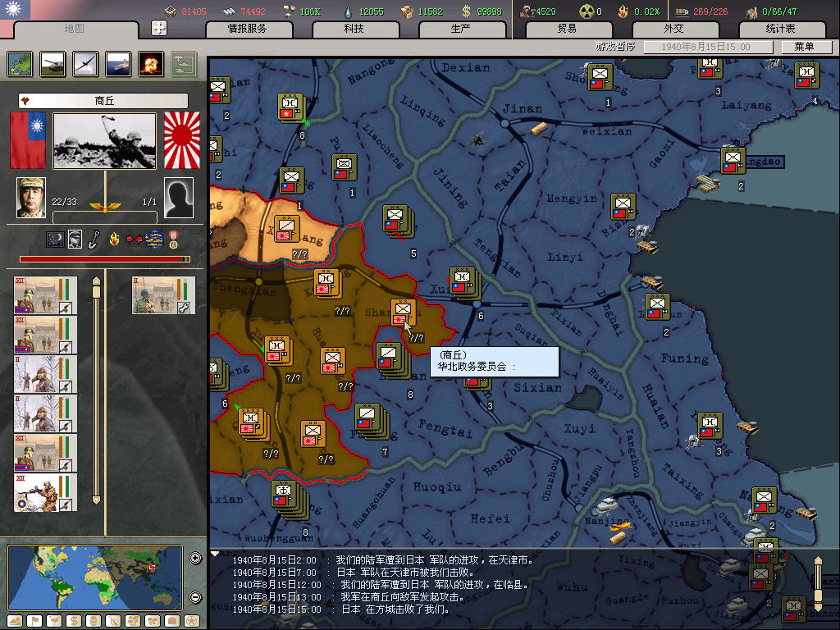Click the medal icon in modifier row
The image size is (840, 630).
pos(173,240)
